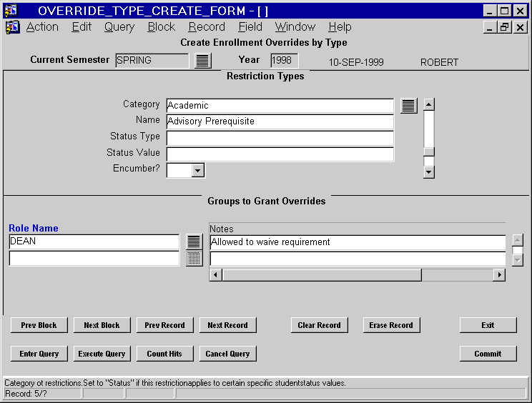Click Count Hits button

tap(165, 354)
